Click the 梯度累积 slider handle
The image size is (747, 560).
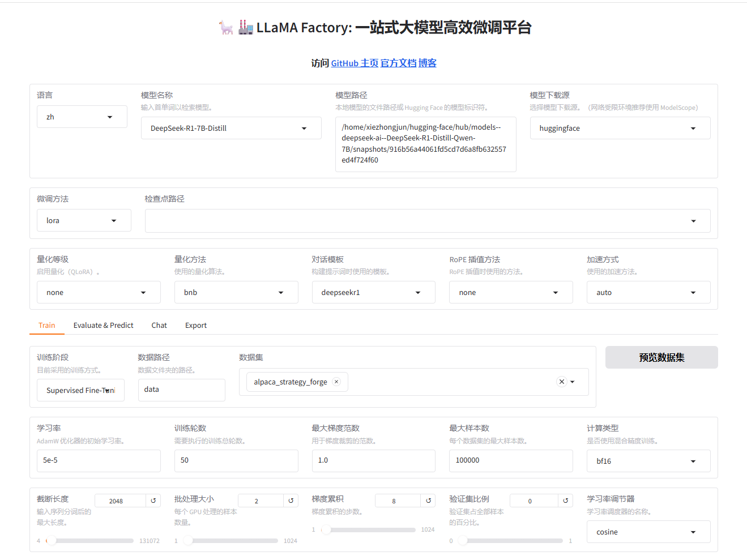326,529
